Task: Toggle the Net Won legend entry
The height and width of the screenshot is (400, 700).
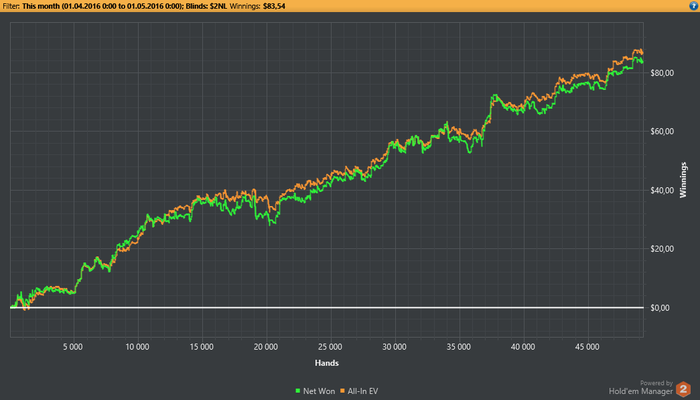Action: coord(315,391)
